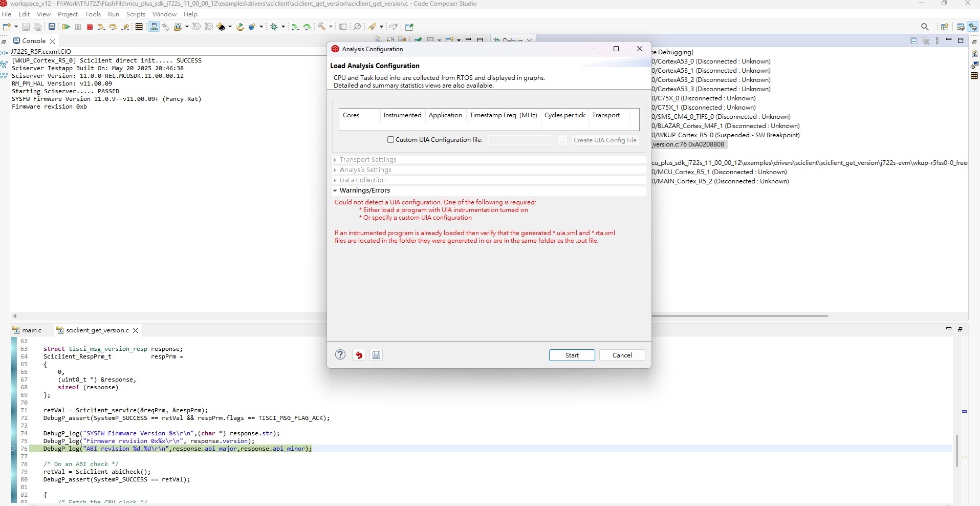Select the Console view tab
This screenshot has height=506, width=980.
pos(34,41)
